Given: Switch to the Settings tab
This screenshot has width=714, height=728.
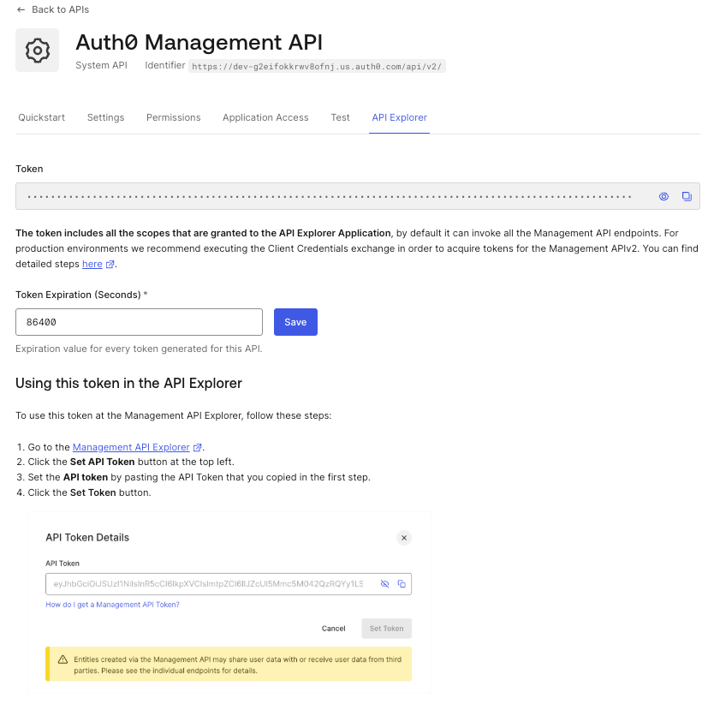Looking at the screenshot, I should tap(106, 117).
